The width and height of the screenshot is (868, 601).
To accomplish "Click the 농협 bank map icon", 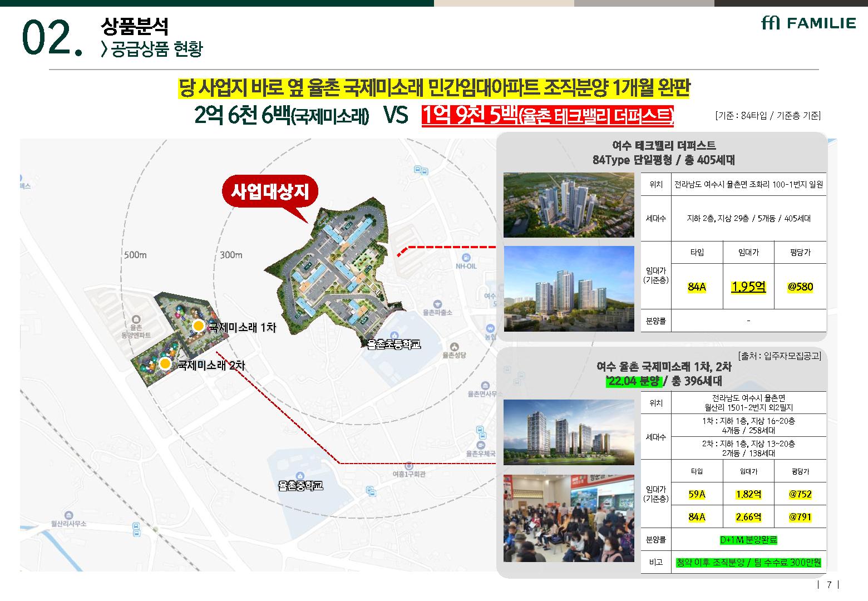I will tap(490, 328).
